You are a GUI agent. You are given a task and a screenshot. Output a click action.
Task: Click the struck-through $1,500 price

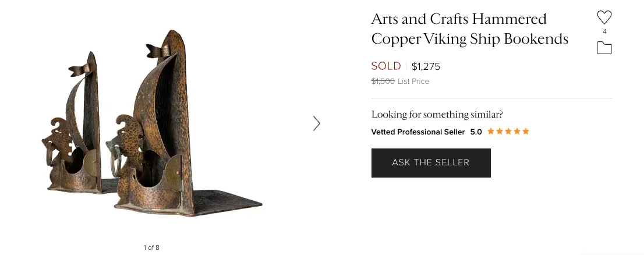pos(383,82)
